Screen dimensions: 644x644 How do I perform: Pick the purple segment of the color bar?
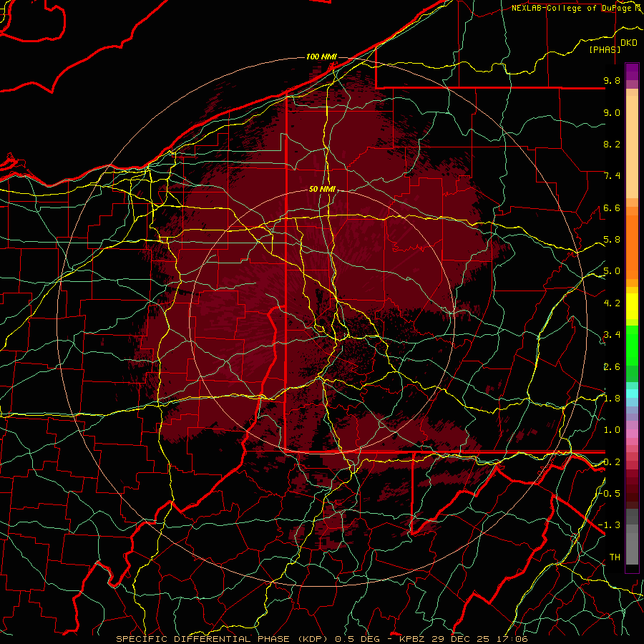[632, 72]
